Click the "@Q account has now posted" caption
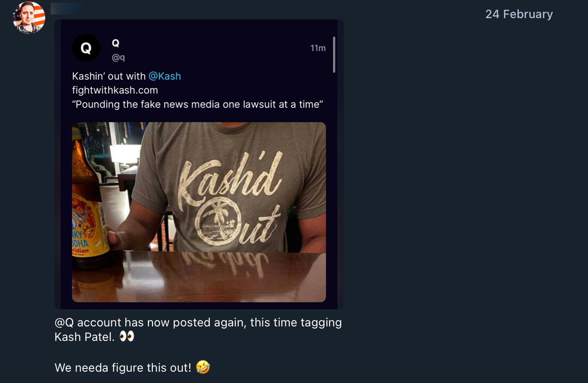The width and height of the screenshot is (588, 383). coord(198,323)
